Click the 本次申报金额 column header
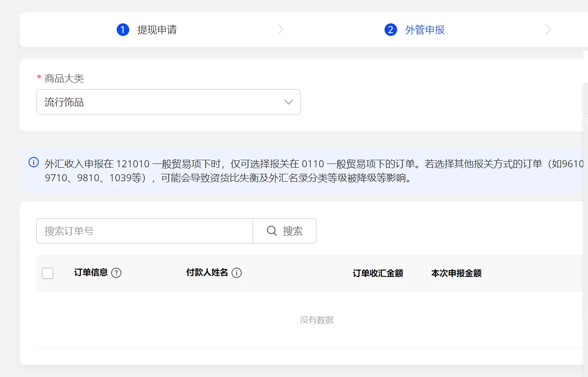588x377 pixels. (456, 273)
